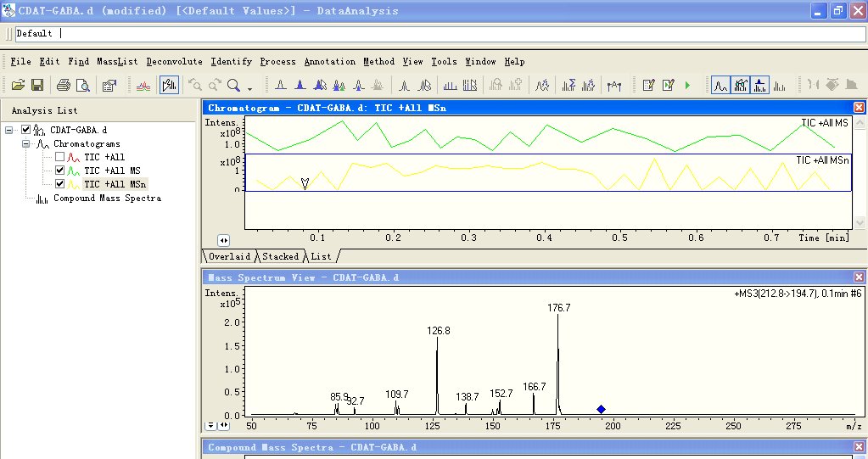The height and width of the screenshot is (459, 868).
Task: Click the blue diamond precursor marker
Action: [601, 410]
